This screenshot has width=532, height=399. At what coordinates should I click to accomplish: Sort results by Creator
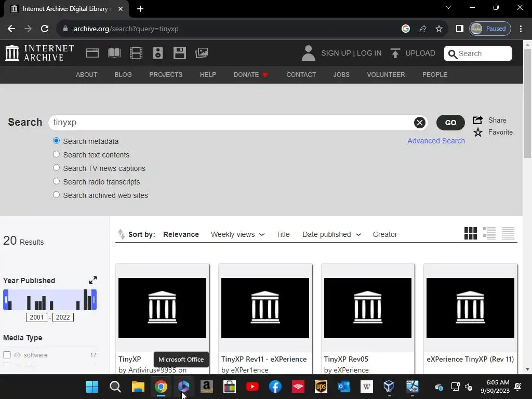coord(385,234)
